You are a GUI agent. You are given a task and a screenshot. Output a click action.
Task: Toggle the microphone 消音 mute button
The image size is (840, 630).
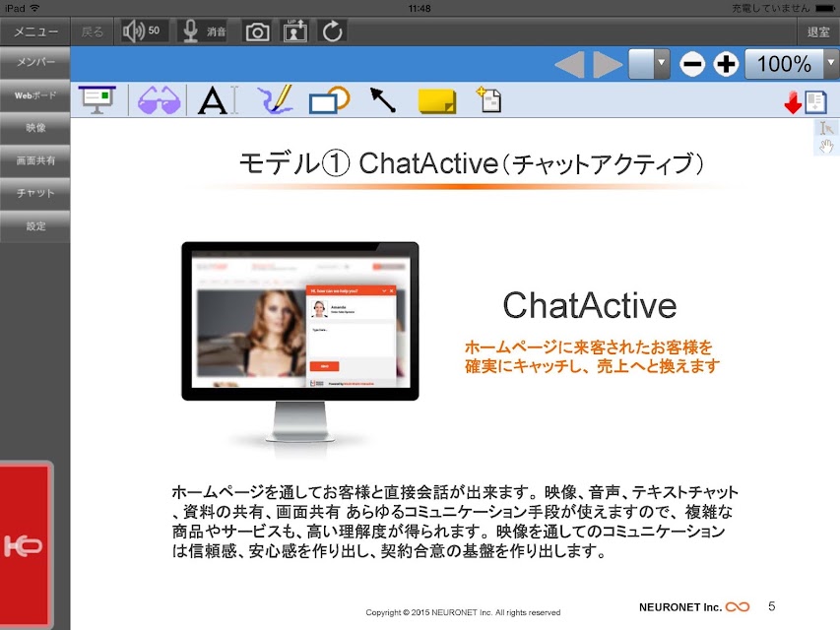pos(205,31)
